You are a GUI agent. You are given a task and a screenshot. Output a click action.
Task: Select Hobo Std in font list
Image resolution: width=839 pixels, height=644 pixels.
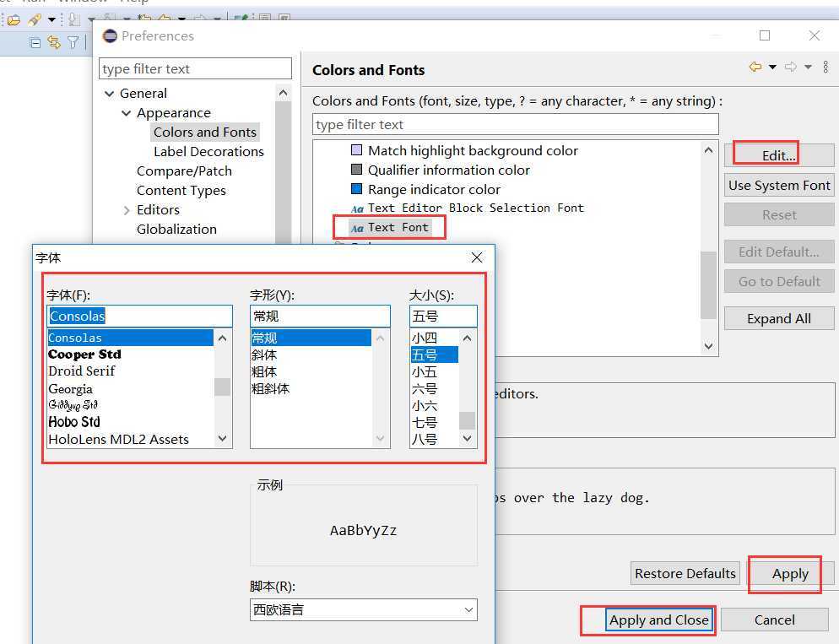(x=73, y=422)
